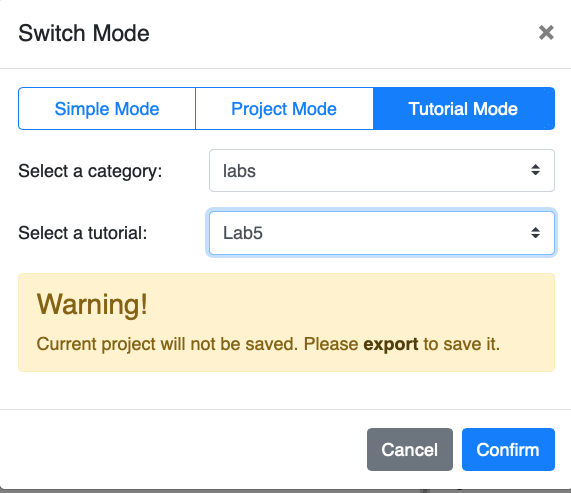Click the bold 'export' word in warning

coord(390,344)
